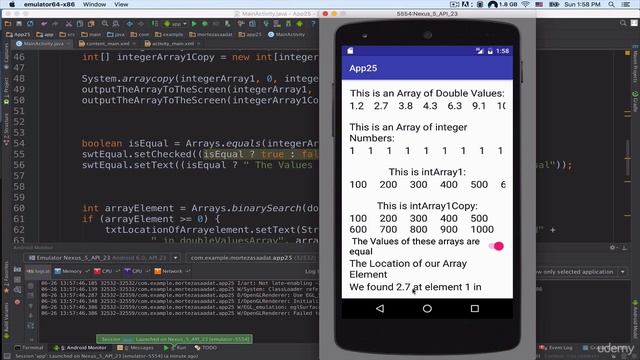Tap the Back button on emulator
The image size is (640, 360).
point(380,309)
